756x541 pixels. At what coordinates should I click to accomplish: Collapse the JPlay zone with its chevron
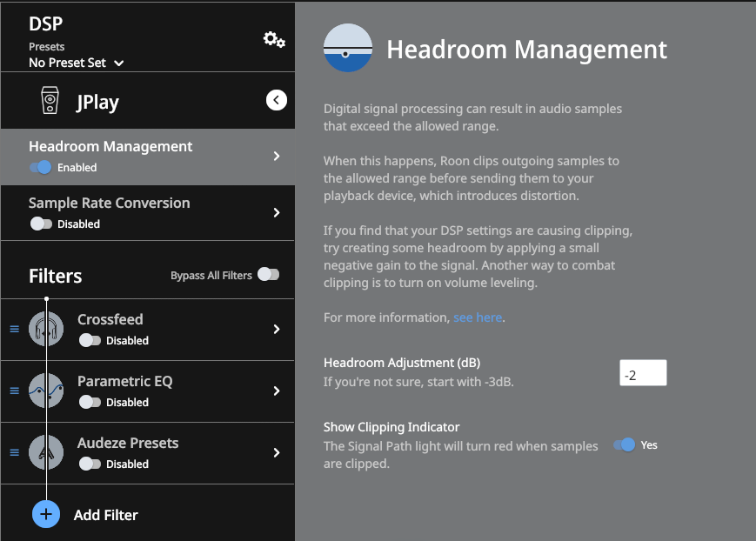tap(276, 100)
